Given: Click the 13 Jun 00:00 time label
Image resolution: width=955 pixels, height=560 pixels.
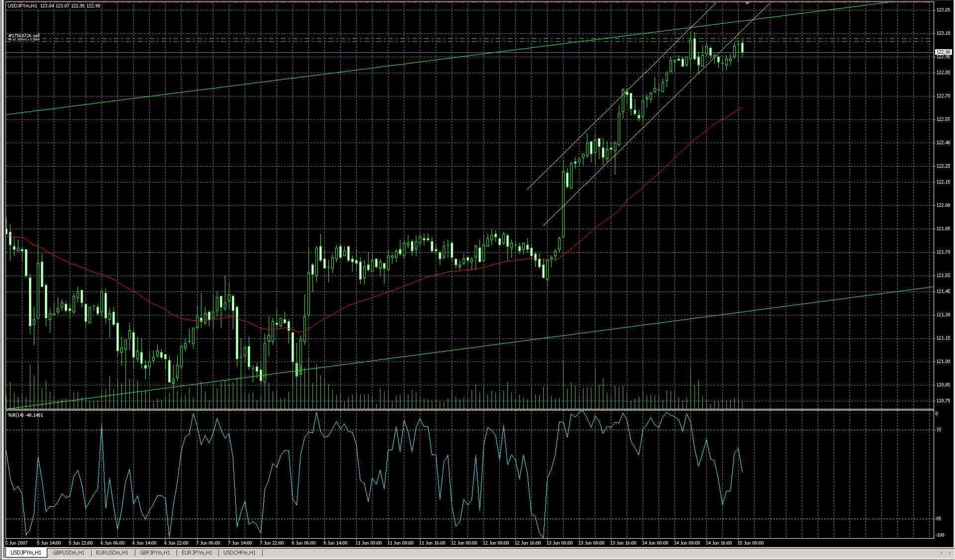Looking at the screenshot, I should coord(560,543).
